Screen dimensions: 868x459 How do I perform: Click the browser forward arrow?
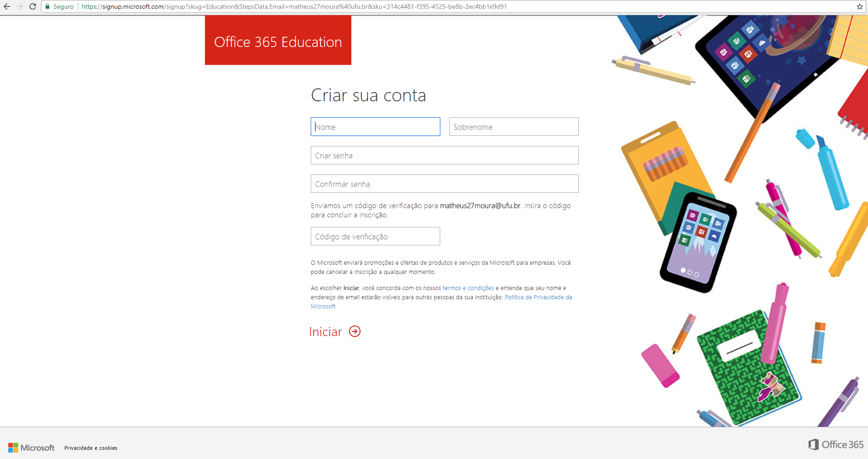19,6
